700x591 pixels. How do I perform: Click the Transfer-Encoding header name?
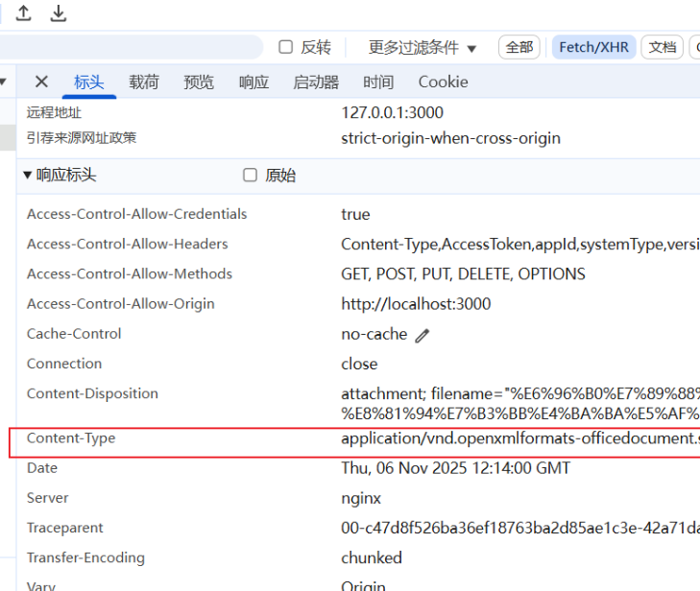tap(85, 557)
